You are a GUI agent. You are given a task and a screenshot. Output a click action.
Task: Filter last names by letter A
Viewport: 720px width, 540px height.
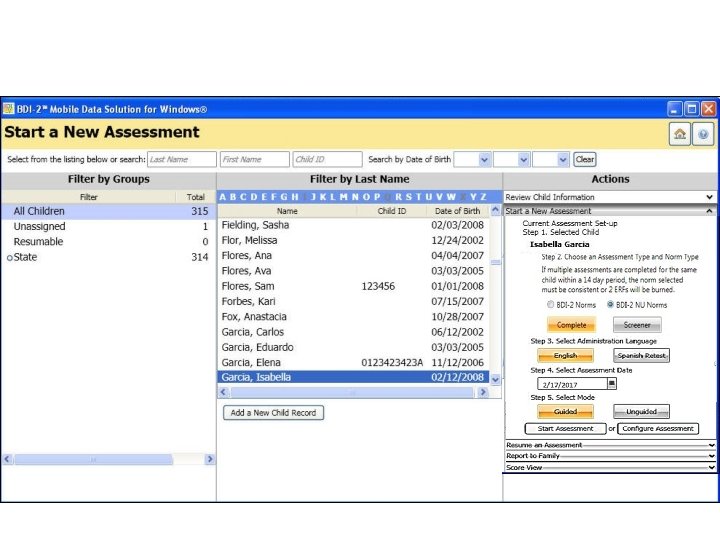tap(223, 197)
